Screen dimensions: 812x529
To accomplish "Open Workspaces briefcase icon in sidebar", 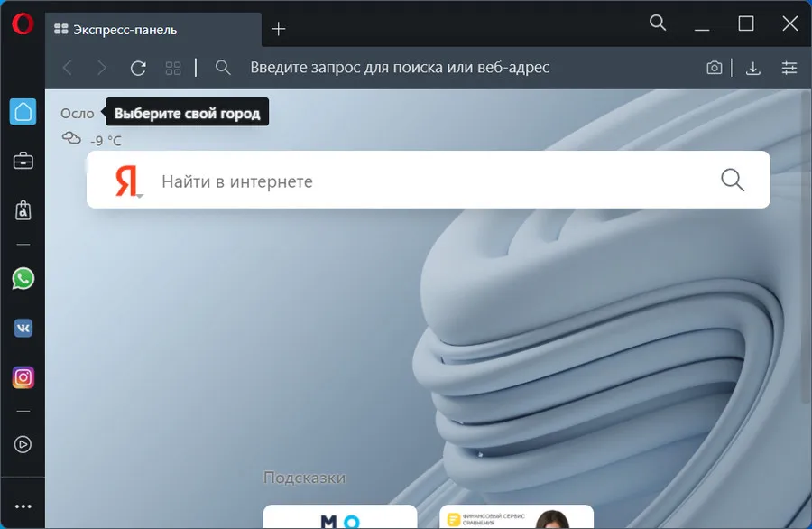I will coord(23,162).
